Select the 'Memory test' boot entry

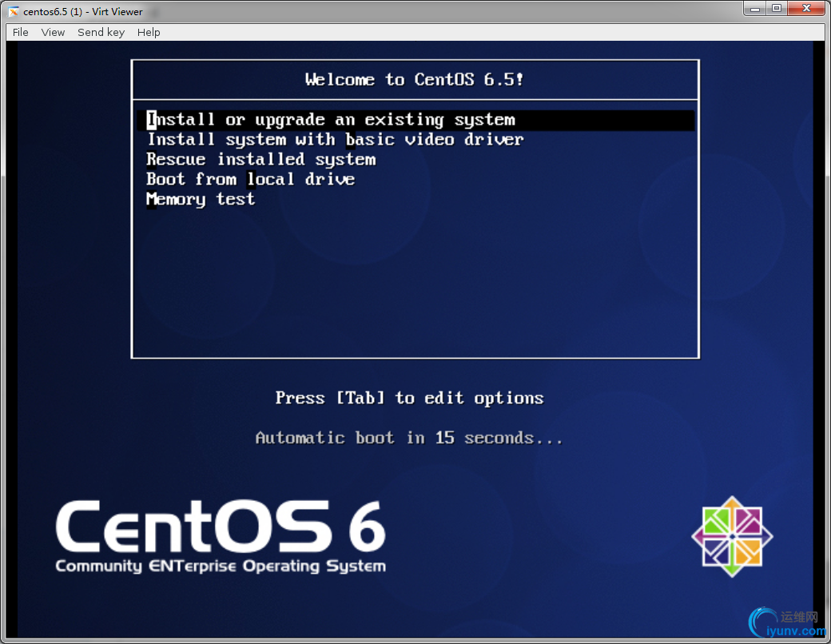click(201, 199)
